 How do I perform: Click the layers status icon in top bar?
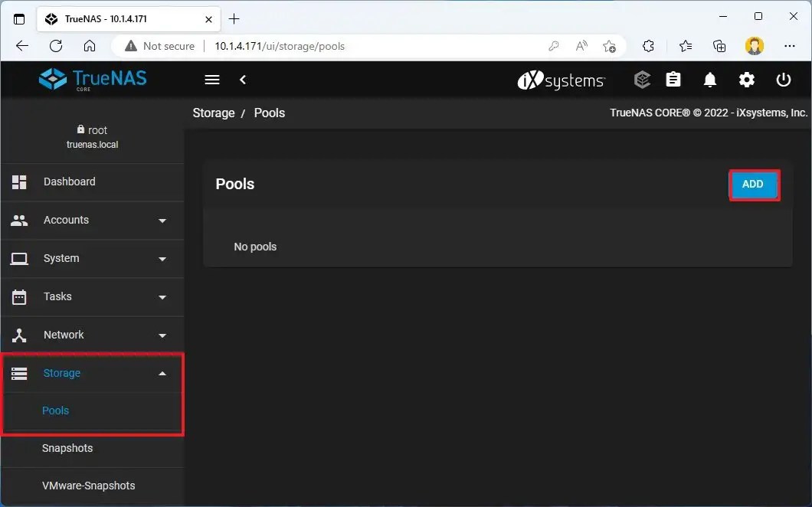point(642,80)
